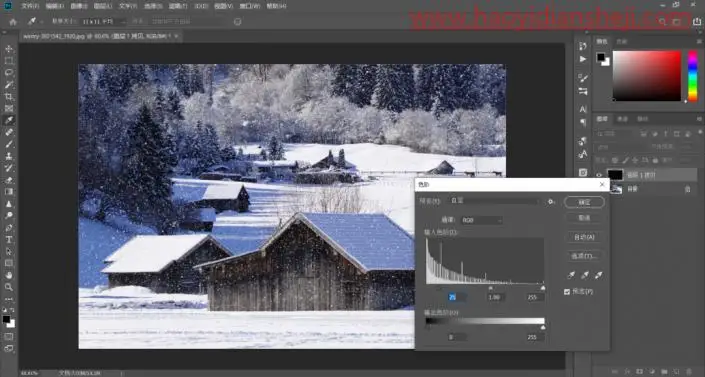
Task: Pick the white point eyedropper in Levels
Action: [598, 275]
